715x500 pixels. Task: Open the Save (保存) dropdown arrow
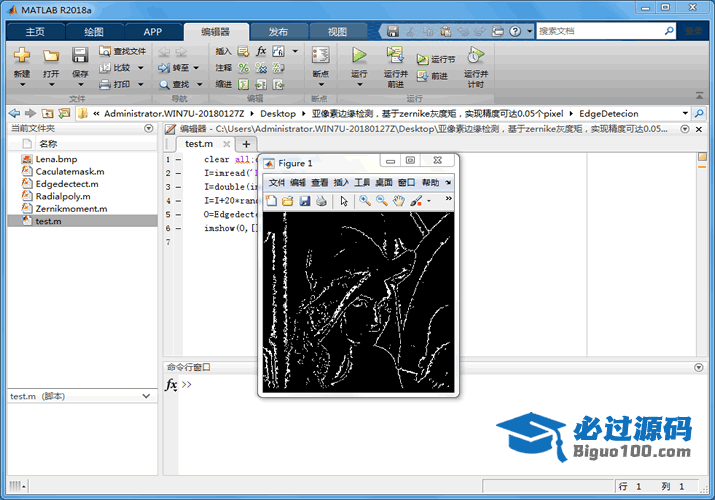pos(80,84)
